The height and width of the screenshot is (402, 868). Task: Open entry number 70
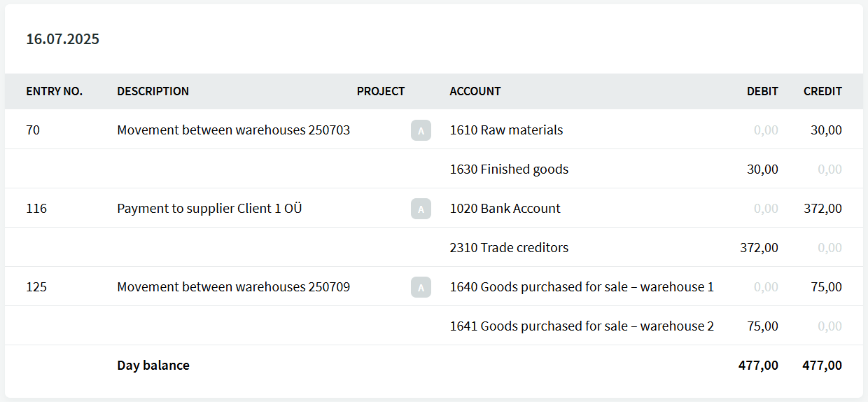pos(33,130)
